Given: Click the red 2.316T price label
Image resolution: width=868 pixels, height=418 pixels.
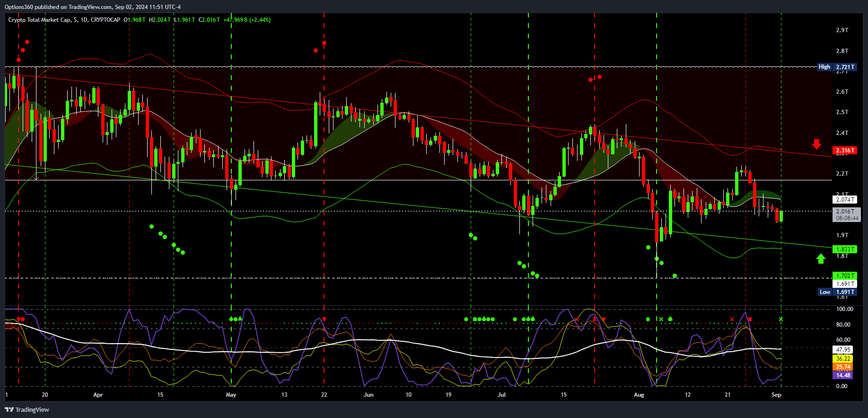Looking at the screenshot, I should coord(845,151).
